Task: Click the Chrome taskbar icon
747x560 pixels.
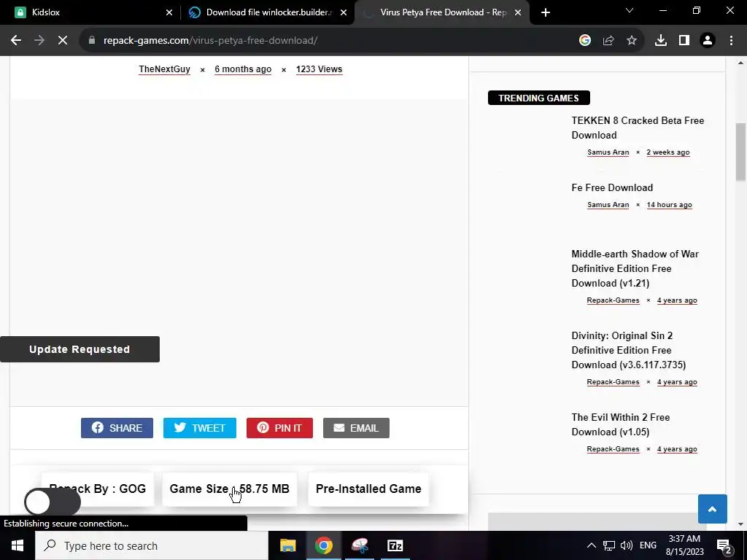Action: pos(323,545)
